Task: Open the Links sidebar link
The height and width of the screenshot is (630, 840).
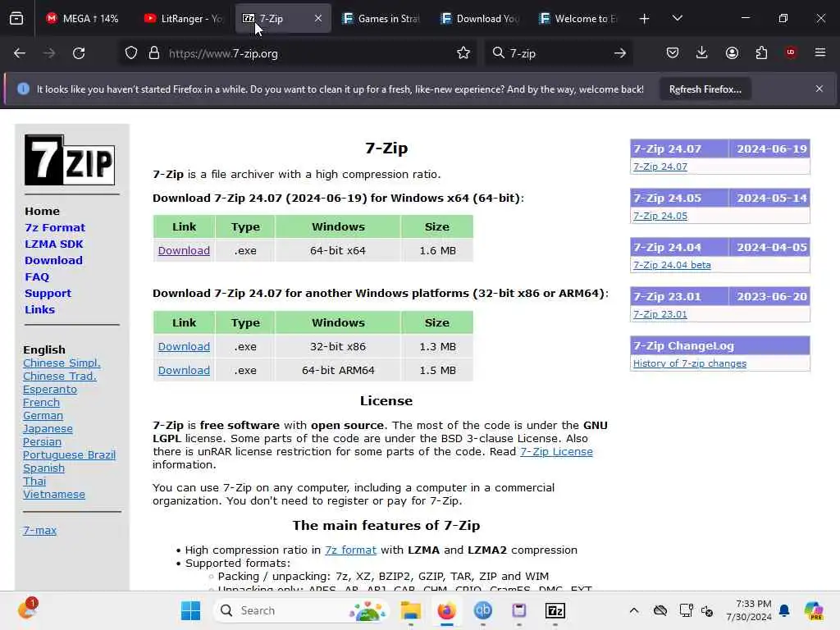Action: click(39, 309)
